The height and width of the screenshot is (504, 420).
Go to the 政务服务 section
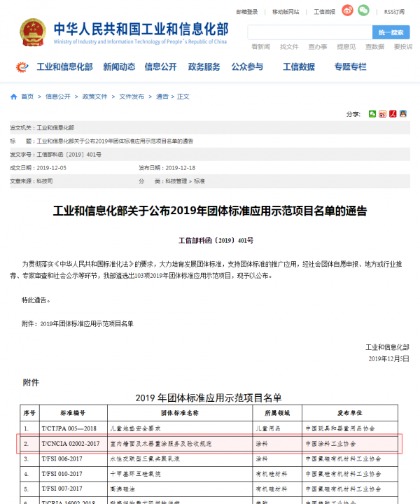pos(204,67)
